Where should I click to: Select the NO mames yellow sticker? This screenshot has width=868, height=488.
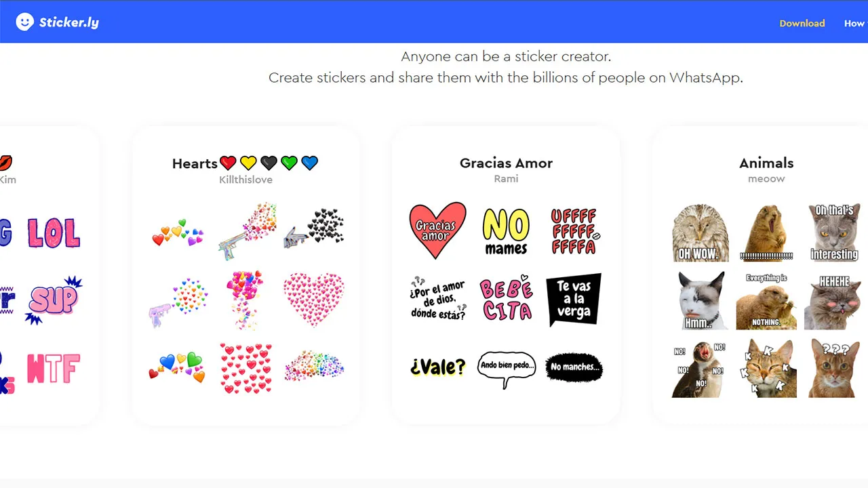[506, 231]
